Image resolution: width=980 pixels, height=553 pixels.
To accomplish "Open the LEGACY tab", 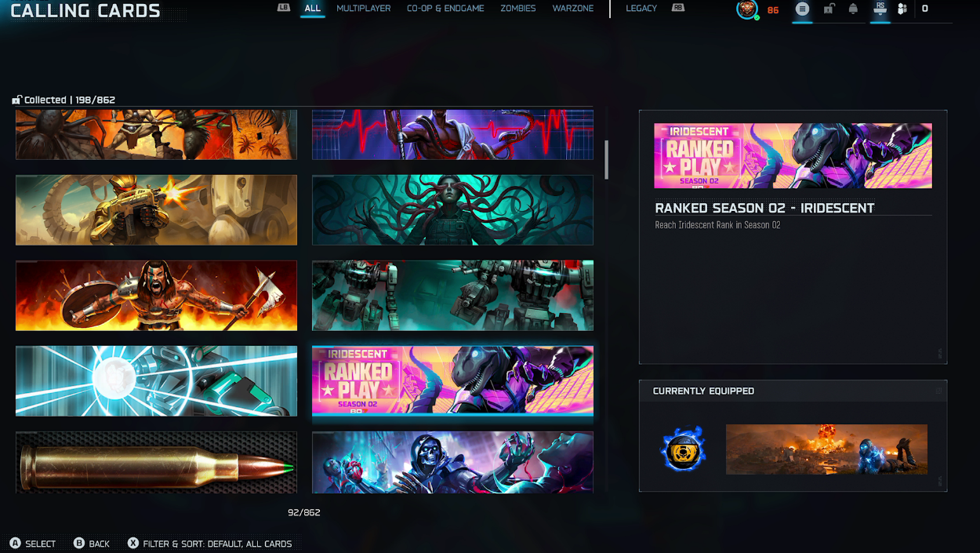I will 641,9.
